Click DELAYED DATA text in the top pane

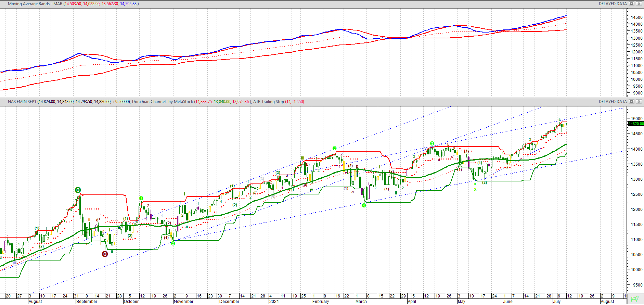tap(613, 4)
